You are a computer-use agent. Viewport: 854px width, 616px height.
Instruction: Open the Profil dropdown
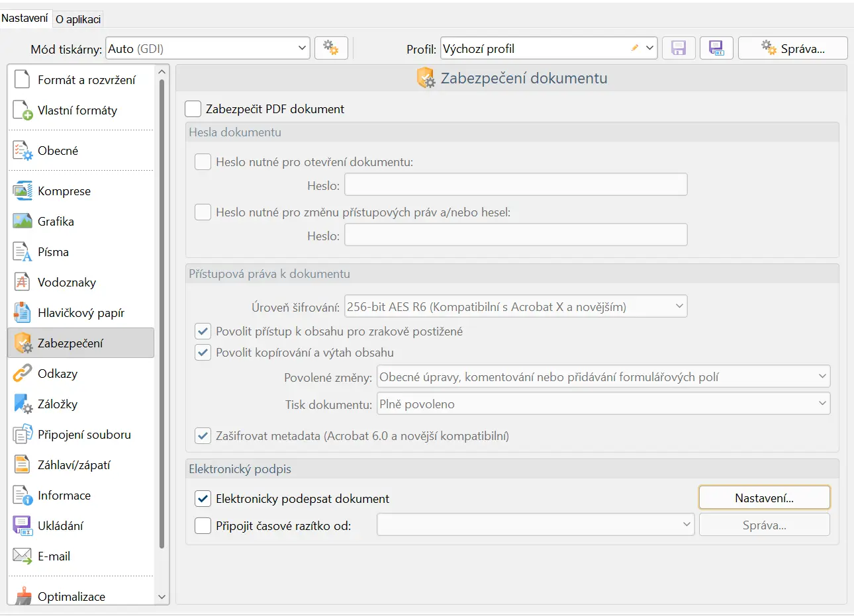coord(549,48)
